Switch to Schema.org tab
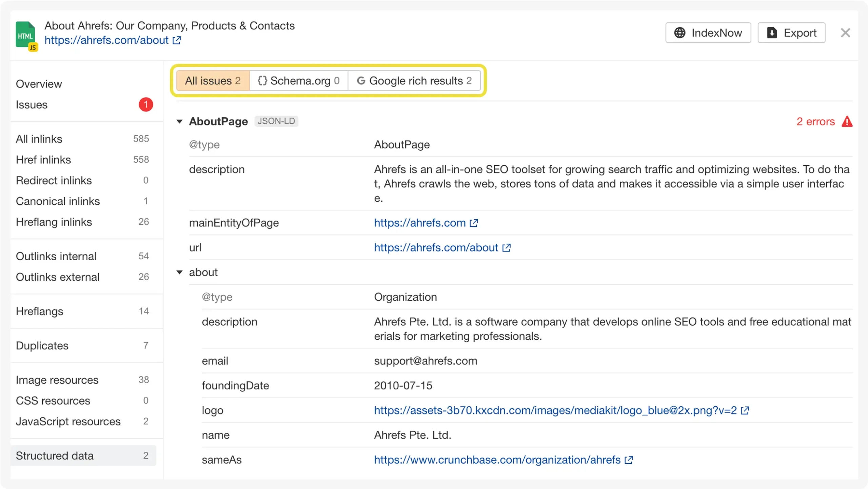Viewport: 868px width, 489px height. coord(299,81)
